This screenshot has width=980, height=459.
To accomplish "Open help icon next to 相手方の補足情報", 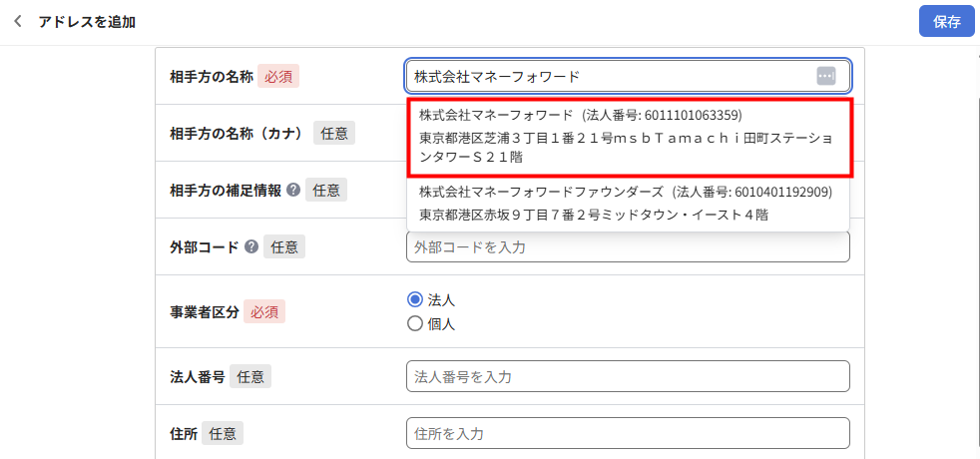I will click(x=293, y=190).
